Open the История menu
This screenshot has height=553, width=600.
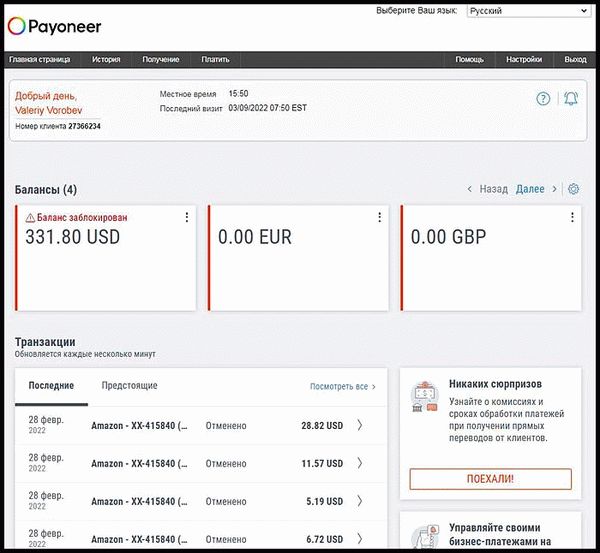pyautogui.click(x=106, y=59)
